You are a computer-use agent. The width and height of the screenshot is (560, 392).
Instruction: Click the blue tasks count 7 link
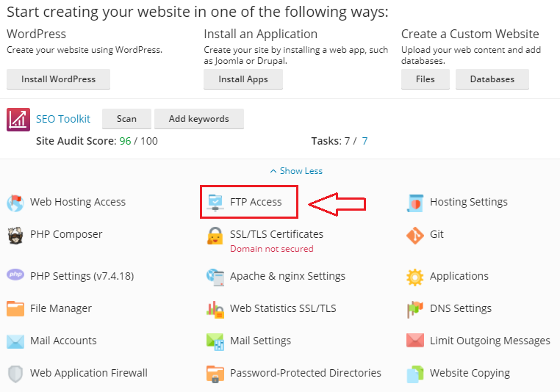point(365,141)
